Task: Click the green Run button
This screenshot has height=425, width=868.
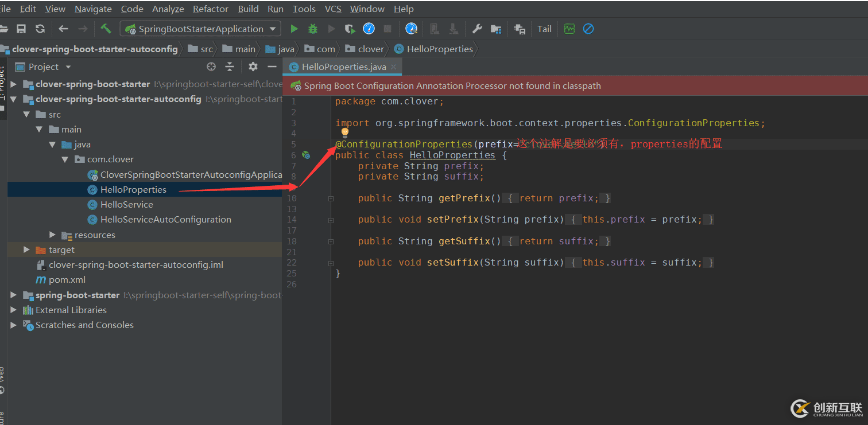Action: (294, 29)
